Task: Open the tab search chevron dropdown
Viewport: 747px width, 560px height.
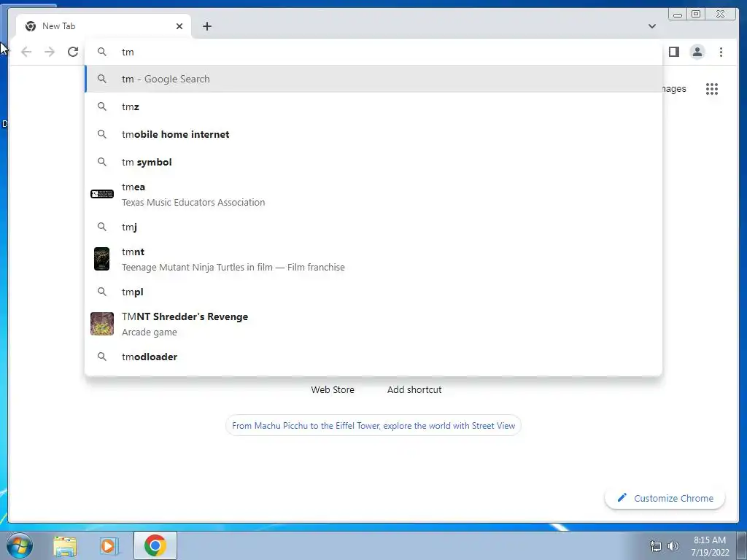Action: [652, 26]
